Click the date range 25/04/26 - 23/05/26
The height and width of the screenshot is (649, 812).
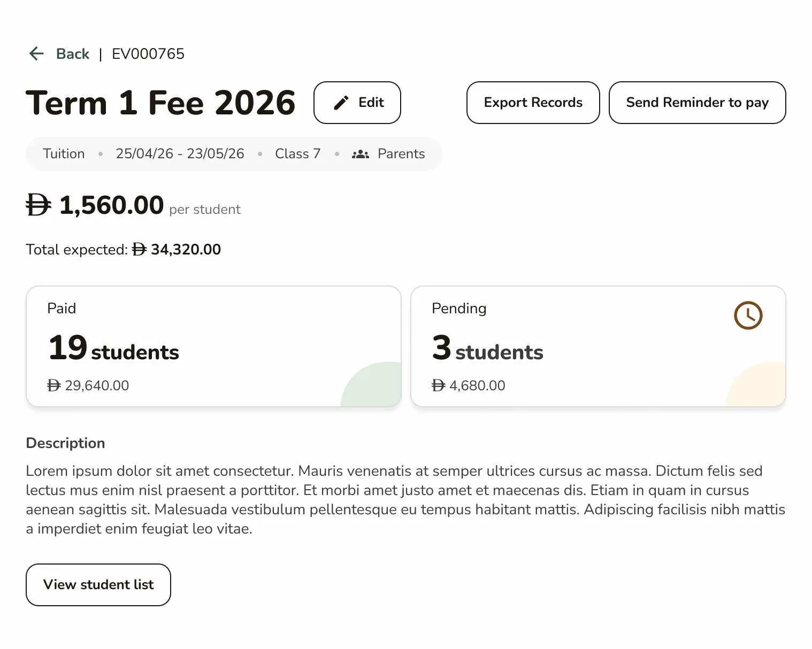(x=180, y=154)
